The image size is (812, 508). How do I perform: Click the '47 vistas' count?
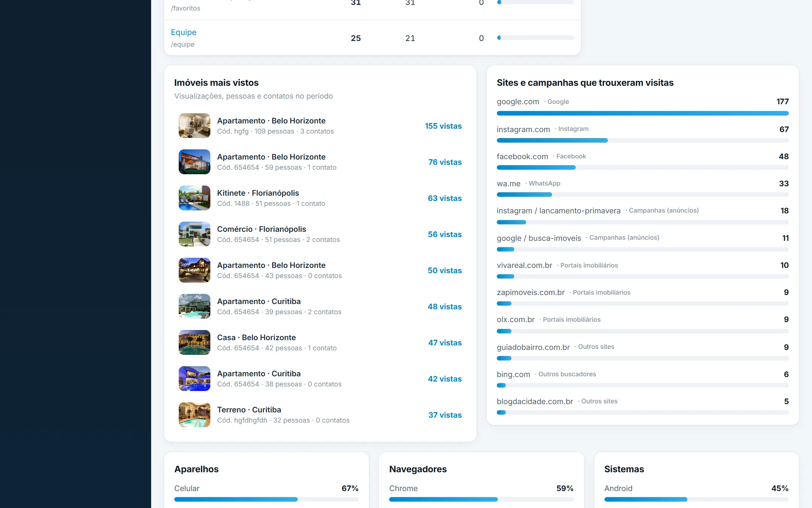445,343
